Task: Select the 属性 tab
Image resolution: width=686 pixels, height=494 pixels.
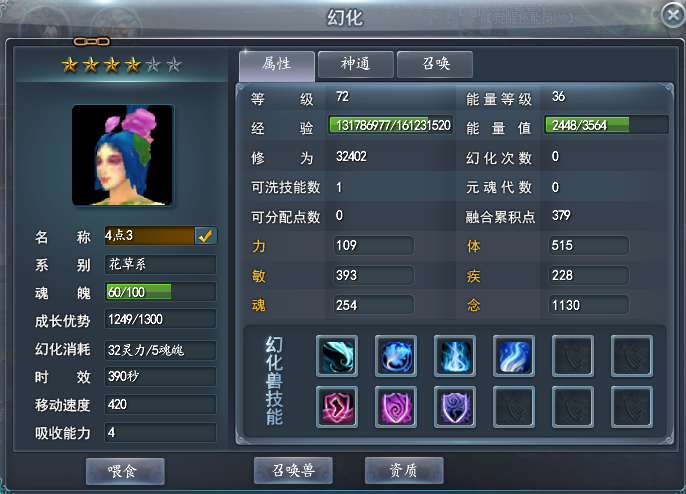Action: [x=277, y=66]
